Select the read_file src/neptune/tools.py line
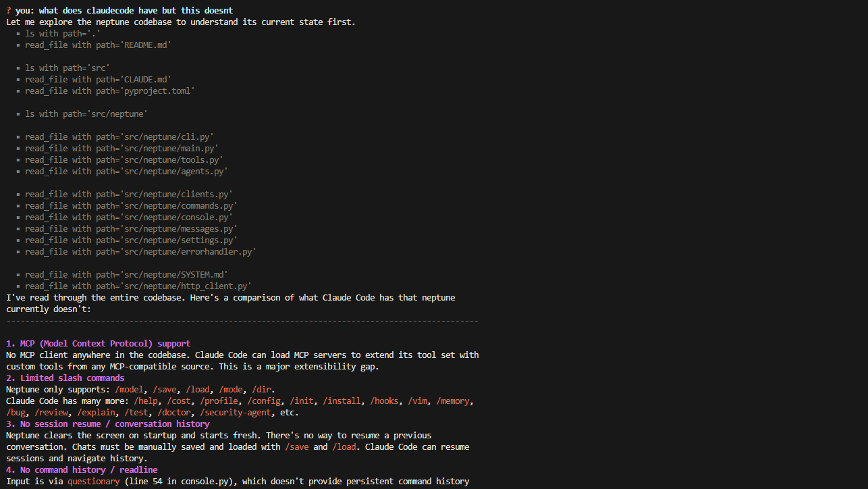The width and height of the screenshot is (868, 489). coord(124,159)
